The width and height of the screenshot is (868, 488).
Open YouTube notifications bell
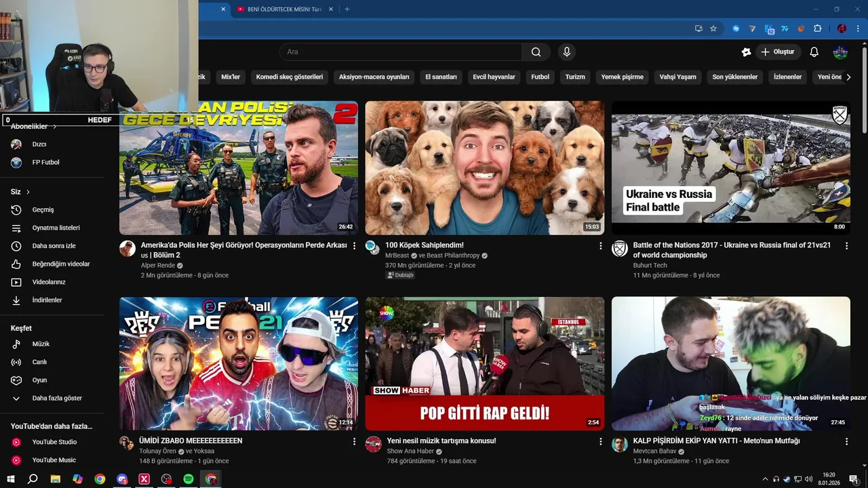(814, 52)
